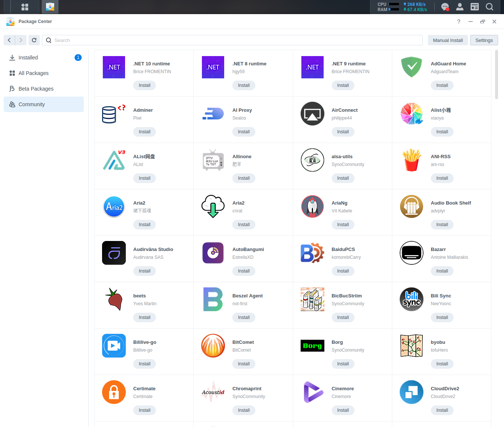
Task: Open the notifications chat icon
Action: tap(445, 7)
